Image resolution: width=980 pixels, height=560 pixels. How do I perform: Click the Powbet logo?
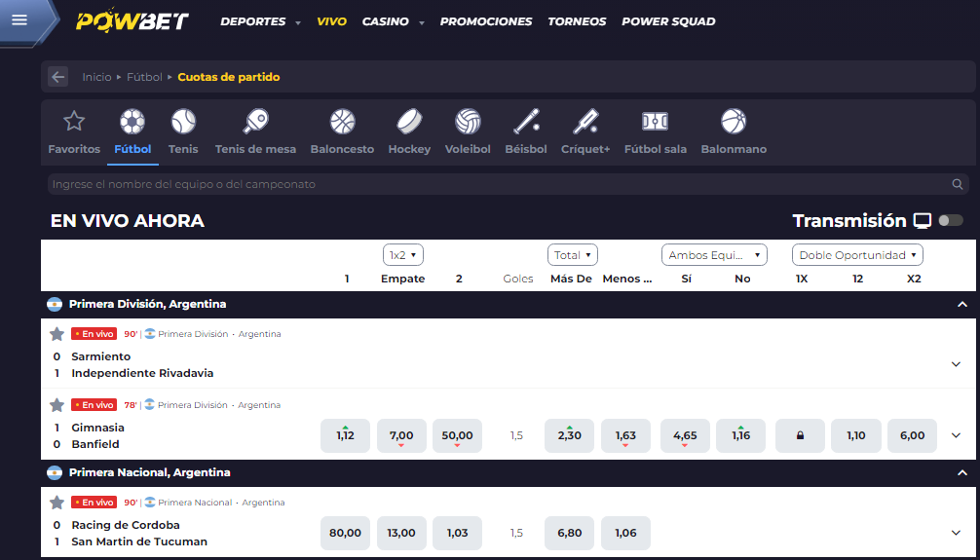132,20
